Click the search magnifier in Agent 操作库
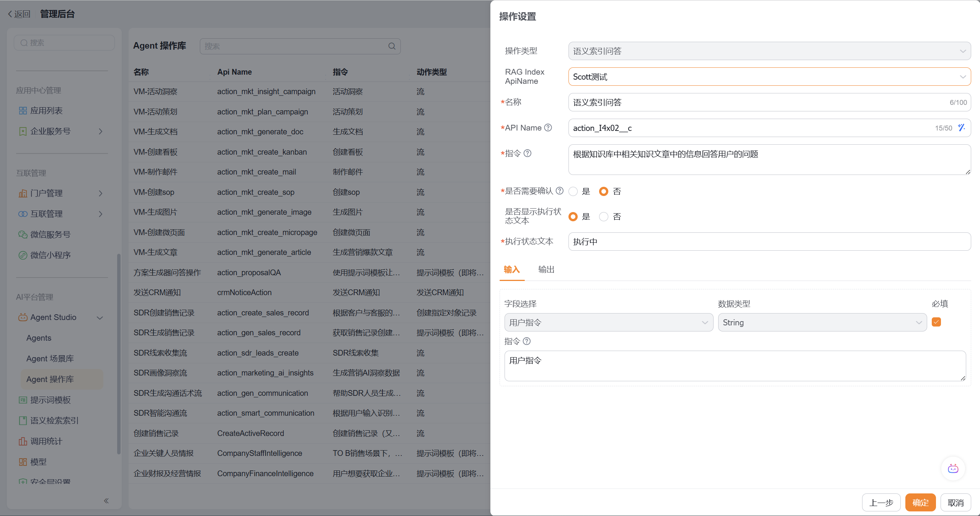Screen dimensions: 980x516 tap(392, 46)
